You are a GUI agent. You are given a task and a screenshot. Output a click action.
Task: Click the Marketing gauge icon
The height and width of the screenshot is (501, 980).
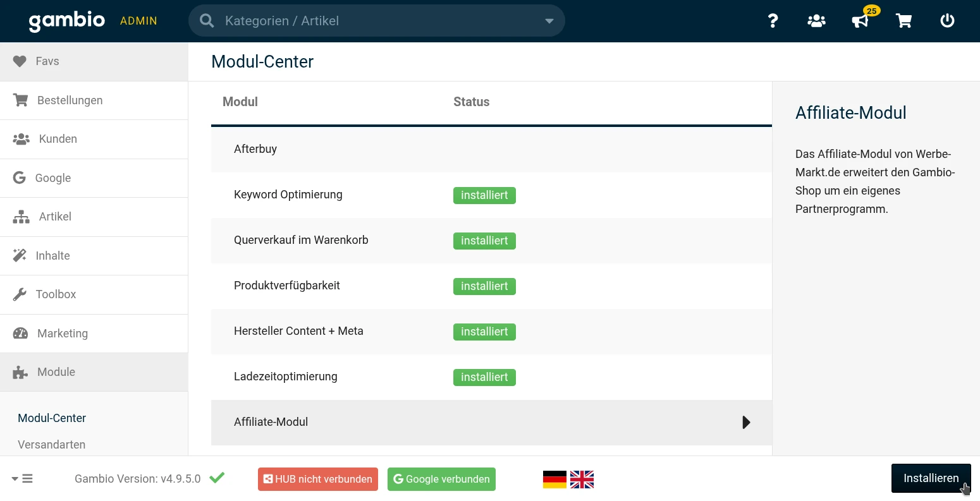tap(20, 333)
